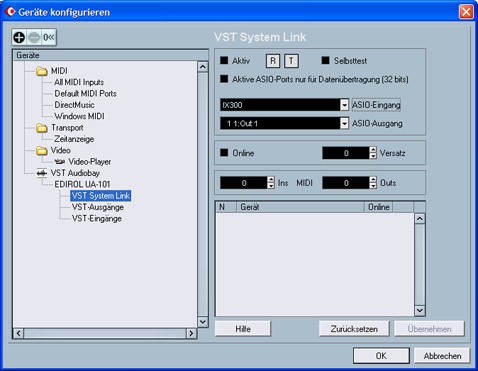
Task: Select VST Audiobay entry
Action: 75,173
